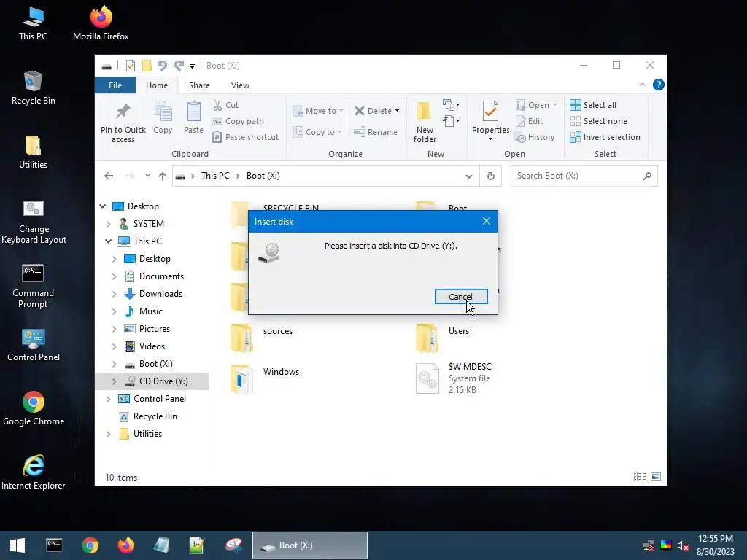This screenshot has height=560, width=747.
Task: Click the Pin to Quick access icon
Action: pyautogui.click(x=123, y=111)
